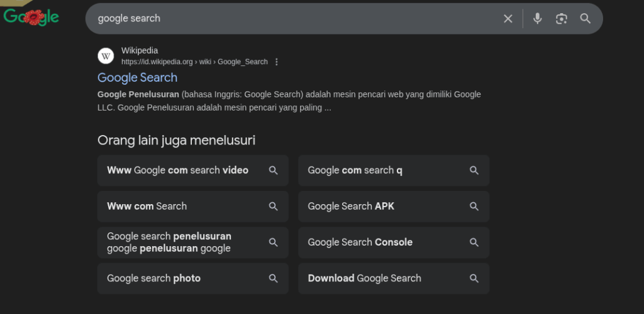Submit query with magnifier icon in search bar
Image resolution: width=644 pixels, height=314 pixels.
586,18
